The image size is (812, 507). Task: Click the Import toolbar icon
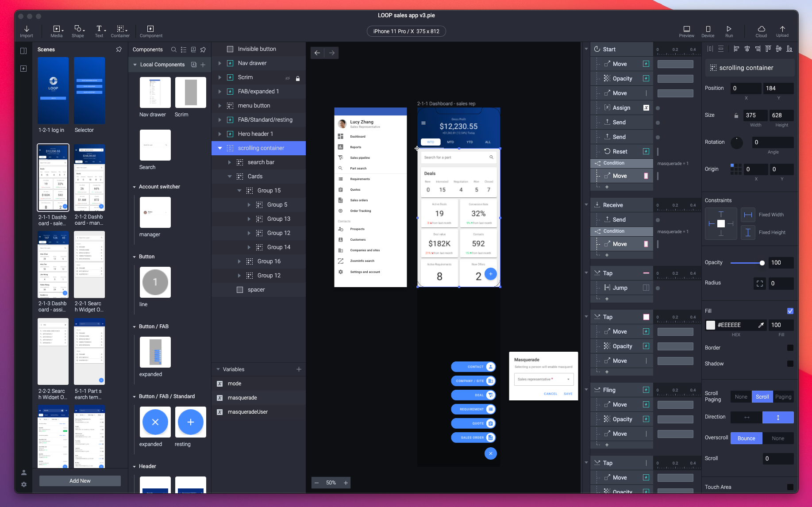pos(27,31)
